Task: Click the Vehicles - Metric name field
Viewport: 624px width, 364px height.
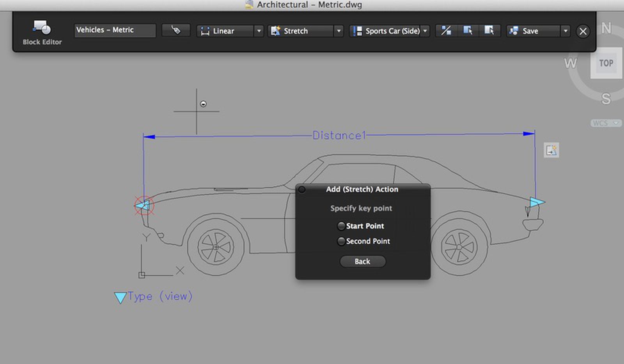Action: (114, 30)
